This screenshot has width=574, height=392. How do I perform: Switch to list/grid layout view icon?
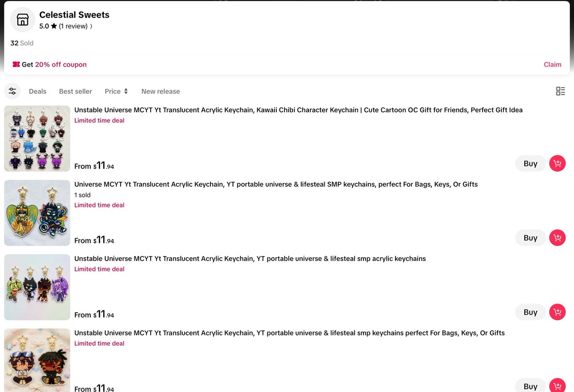pos(561,91)
